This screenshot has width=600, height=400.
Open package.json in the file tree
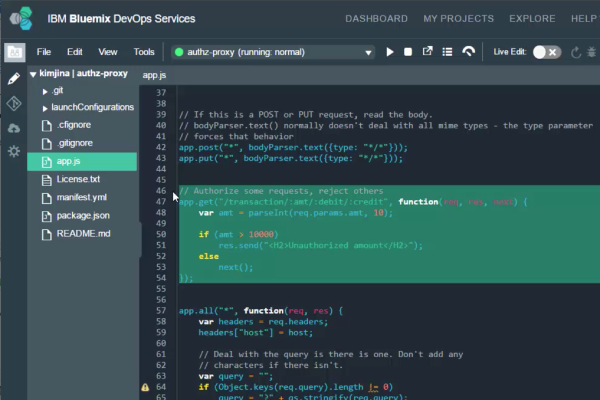83,216
